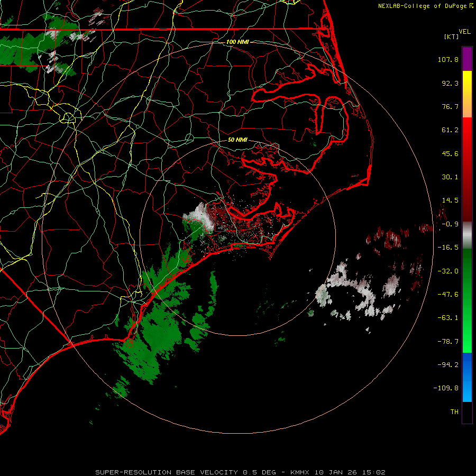The image size is (476, 476).
Task: Click the Super-Resolution Base Velocity caption at bottom
Action: pos(241,472)
